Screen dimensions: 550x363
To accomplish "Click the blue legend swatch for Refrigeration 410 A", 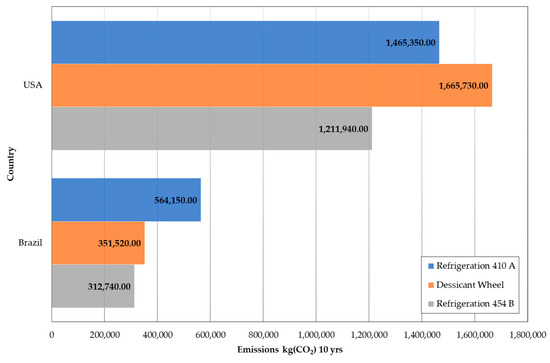I will 431,266.
